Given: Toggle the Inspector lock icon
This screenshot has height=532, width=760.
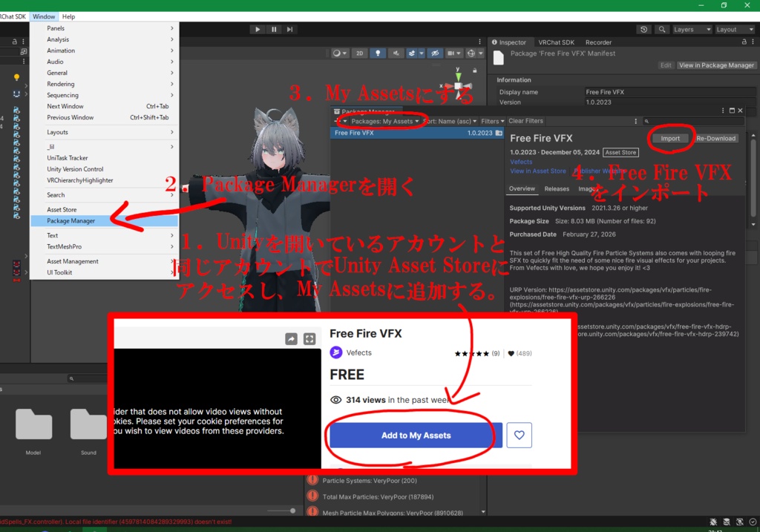Looking at the screenshot, I should click(x=744, y=42).
